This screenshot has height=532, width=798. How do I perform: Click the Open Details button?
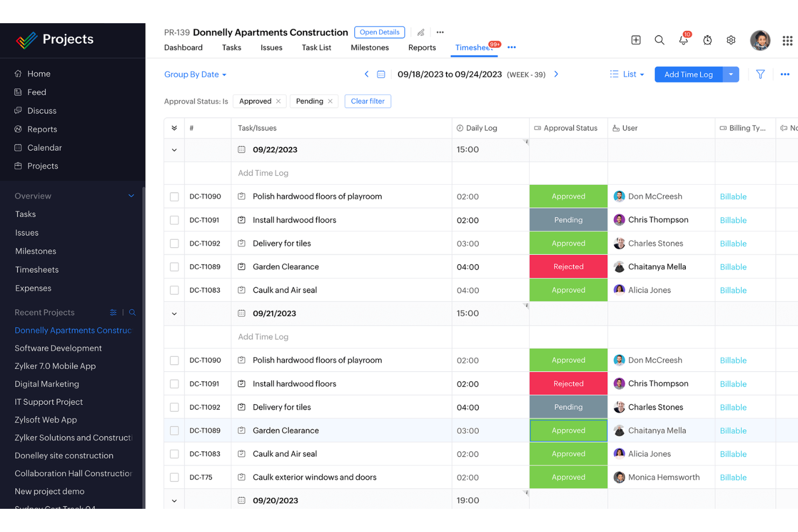click(380, 32)
